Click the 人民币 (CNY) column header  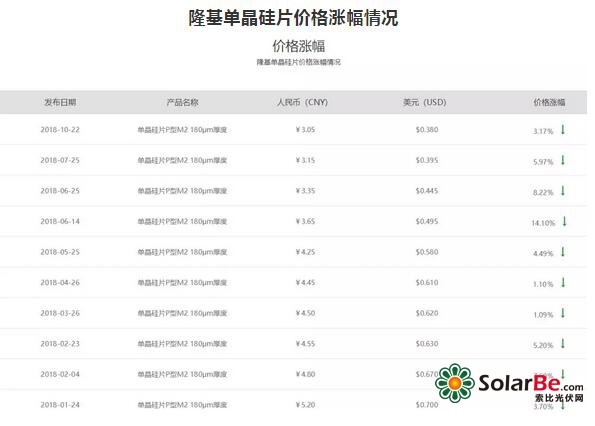click(x=302, y=102)
